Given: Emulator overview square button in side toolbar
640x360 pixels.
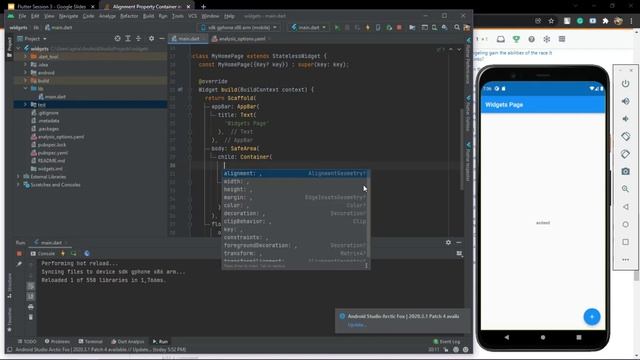Looking at the screenshot, I should [625, 242].
